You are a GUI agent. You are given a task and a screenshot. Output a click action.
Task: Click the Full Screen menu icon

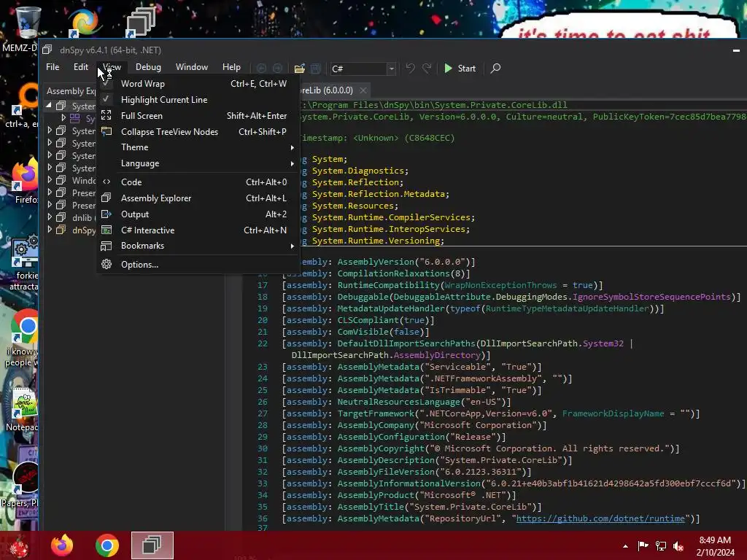(107, 115)
